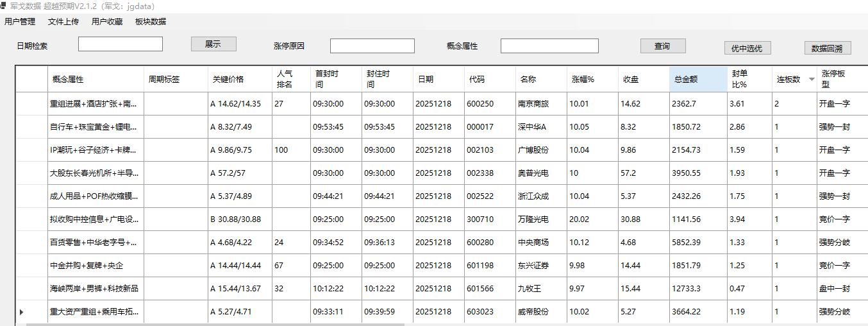The image size is (868, 326).
Task: Click the 查询 button
Action: [663, 46]
